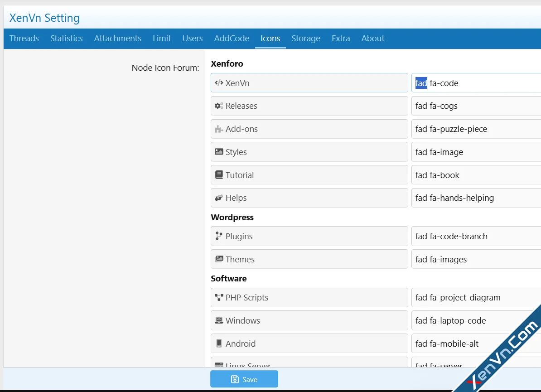Click the Android node name field
The image size is (541, 392).
[x=309, y=344]
